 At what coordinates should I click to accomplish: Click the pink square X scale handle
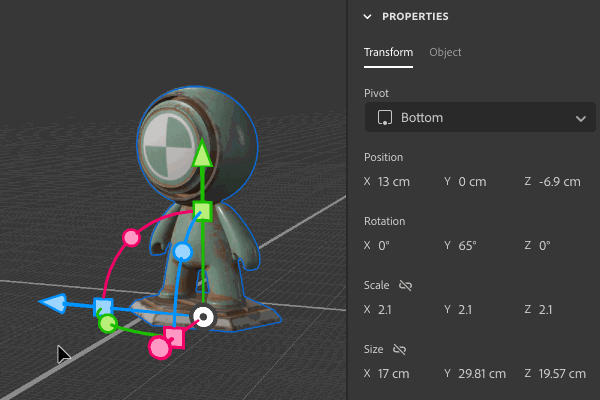[175, 337]
